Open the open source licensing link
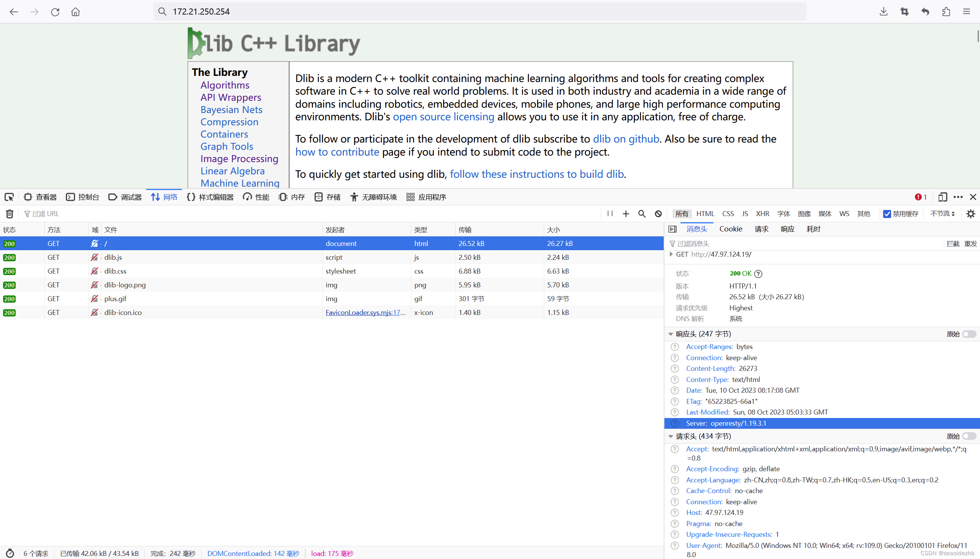 point(443,117)
